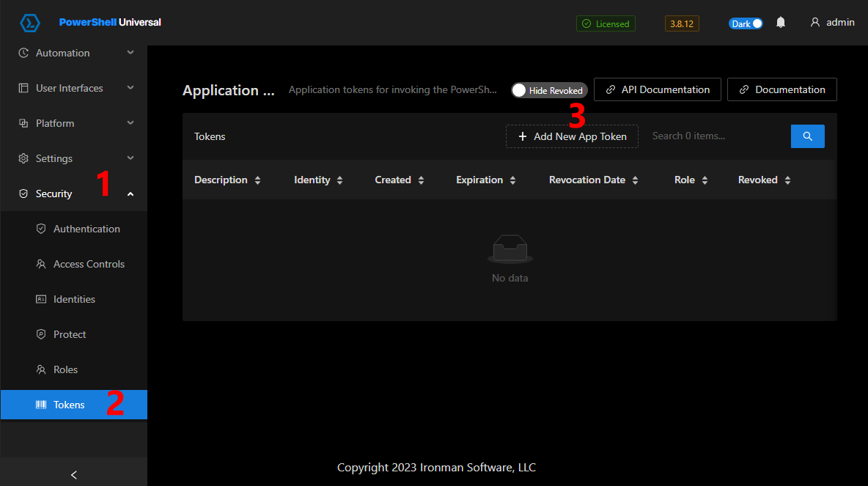
Task: Click the Identities card icon
Action: (41, 299)
